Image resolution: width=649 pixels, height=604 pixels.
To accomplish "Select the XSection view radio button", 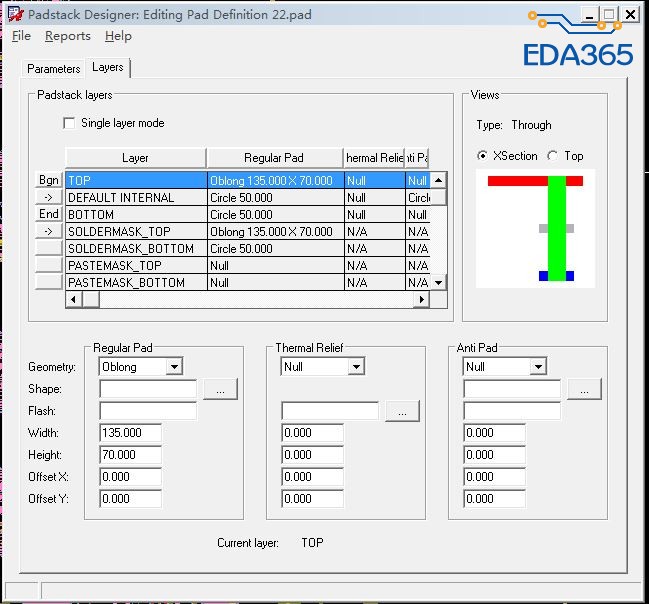I will (482, 156).
